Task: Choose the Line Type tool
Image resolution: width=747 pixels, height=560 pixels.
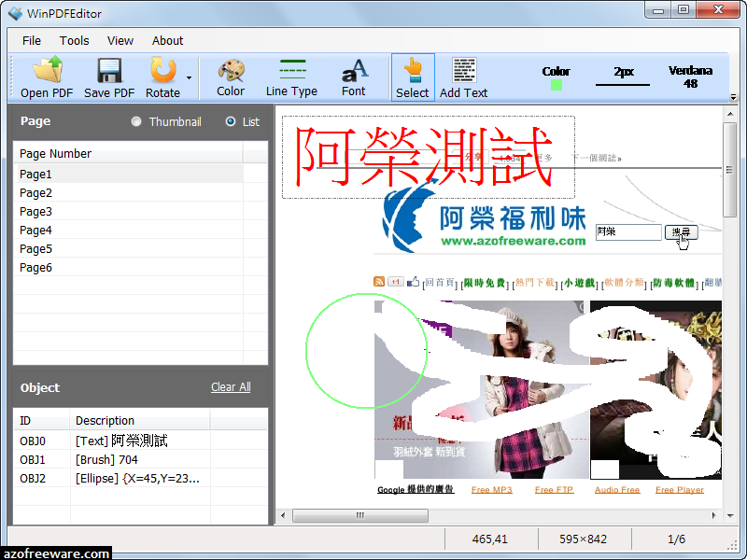Action: coord(291,77)
